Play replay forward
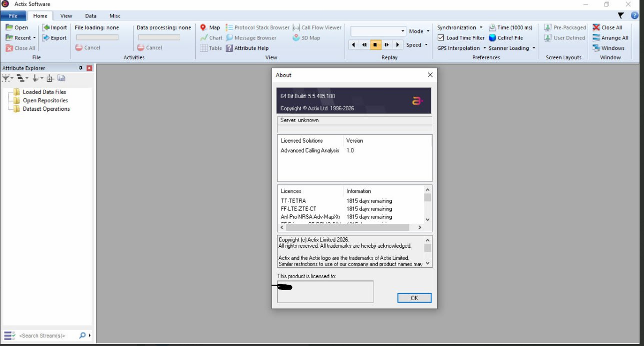Viewport: 644px width, 346px height. pyautogui.click(x=397, y=45)
